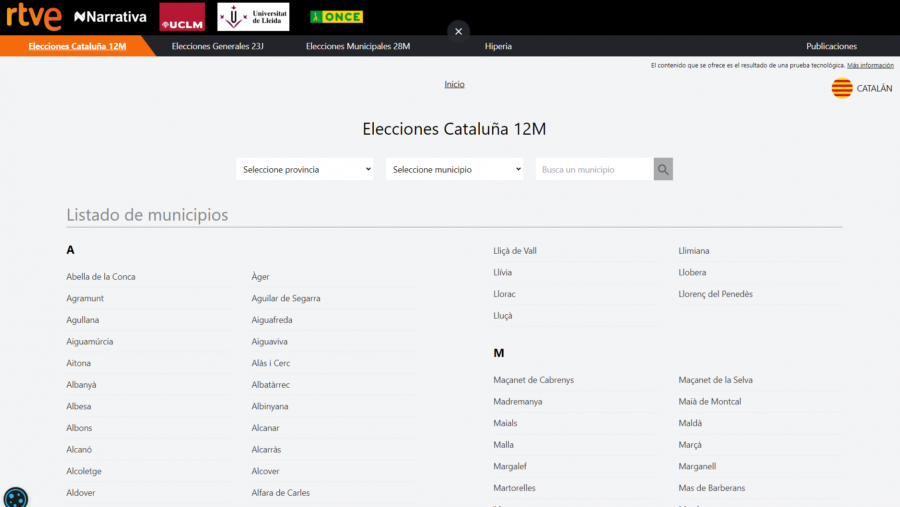Select the Elecciones Cataluña 12M tab
900x507 pixels.
click(77, 46)
